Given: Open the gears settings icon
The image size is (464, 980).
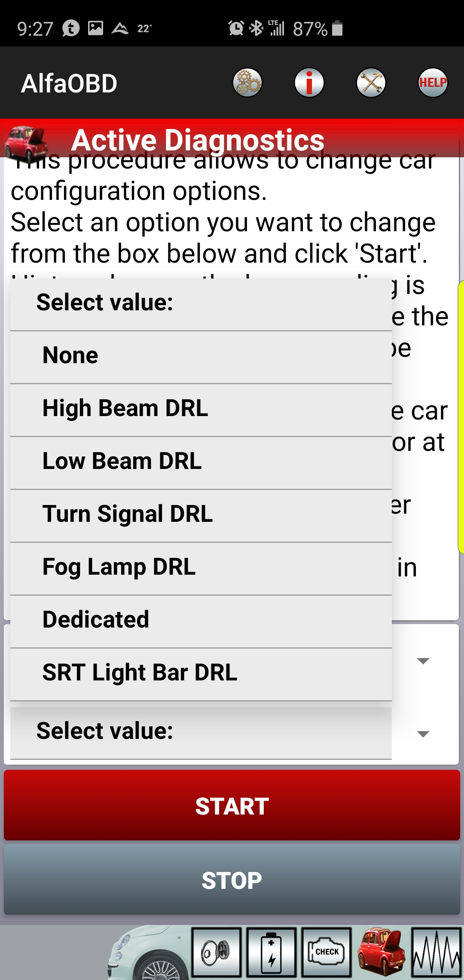Looking at the screenshot, I should click(247, 83).
